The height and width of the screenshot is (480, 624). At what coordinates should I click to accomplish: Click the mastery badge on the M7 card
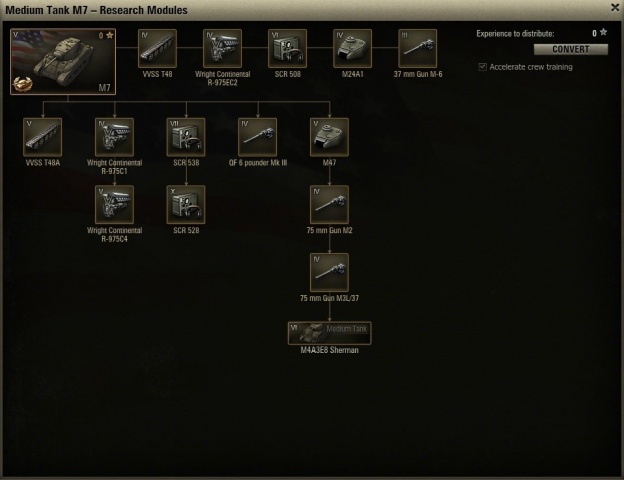tap(22, 84)
